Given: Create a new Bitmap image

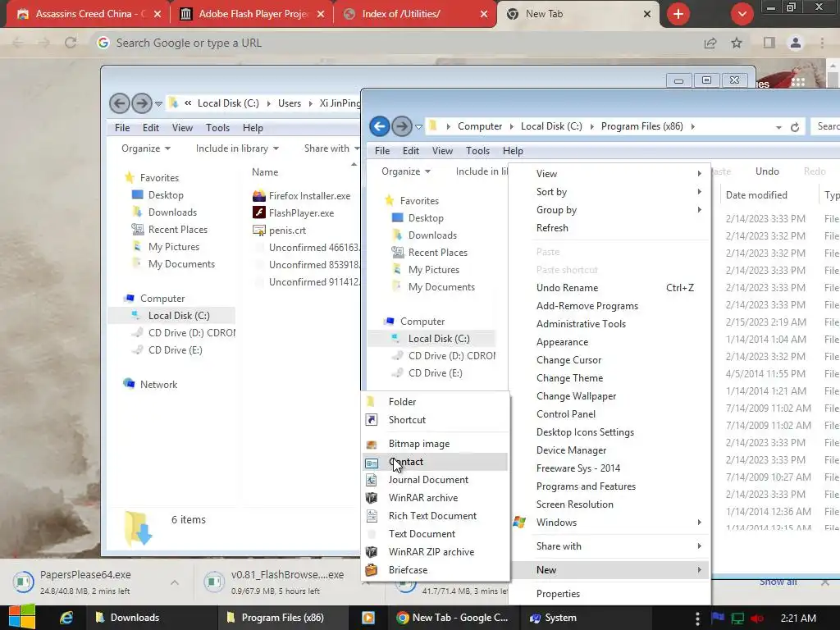Looking at the screenshot, I should (x=435, y=444).
